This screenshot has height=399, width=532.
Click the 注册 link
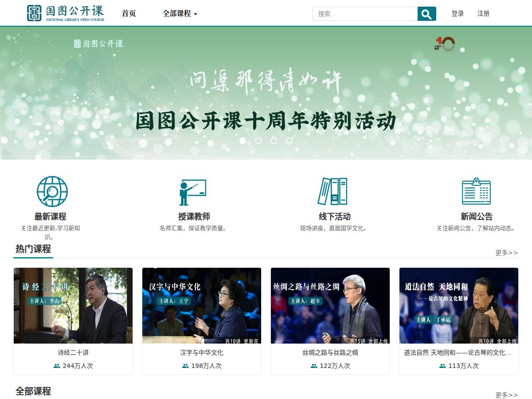click(483, 14)
